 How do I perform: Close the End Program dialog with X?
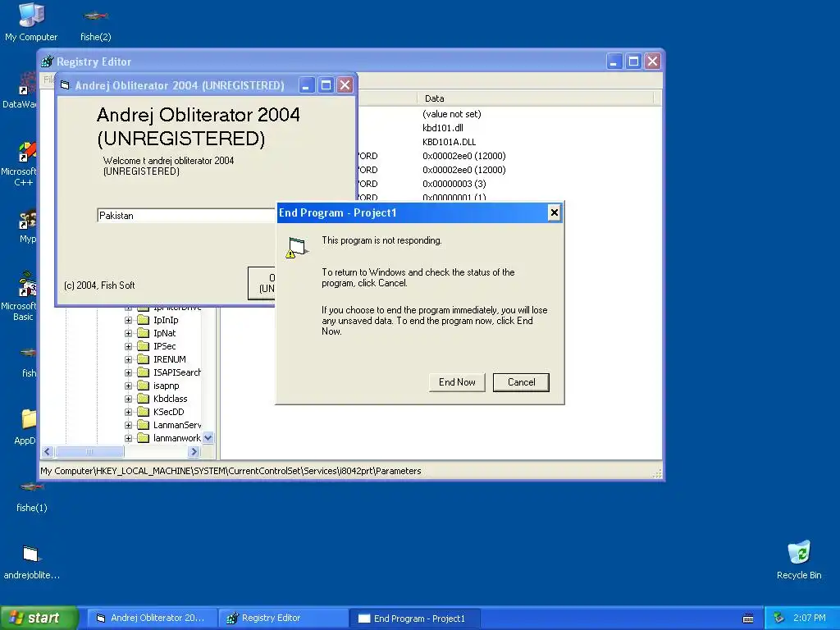click(x=554, y=212)
